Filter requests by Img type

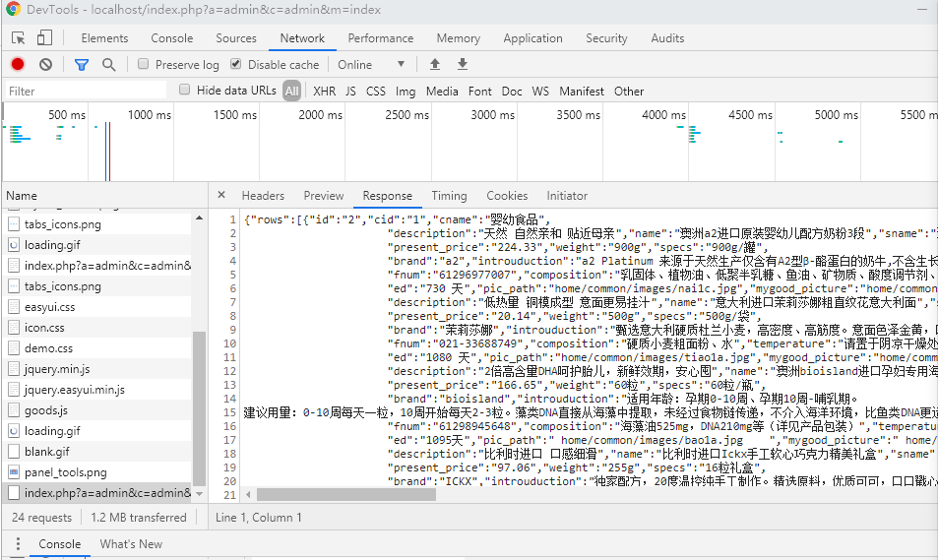[406, 91]
